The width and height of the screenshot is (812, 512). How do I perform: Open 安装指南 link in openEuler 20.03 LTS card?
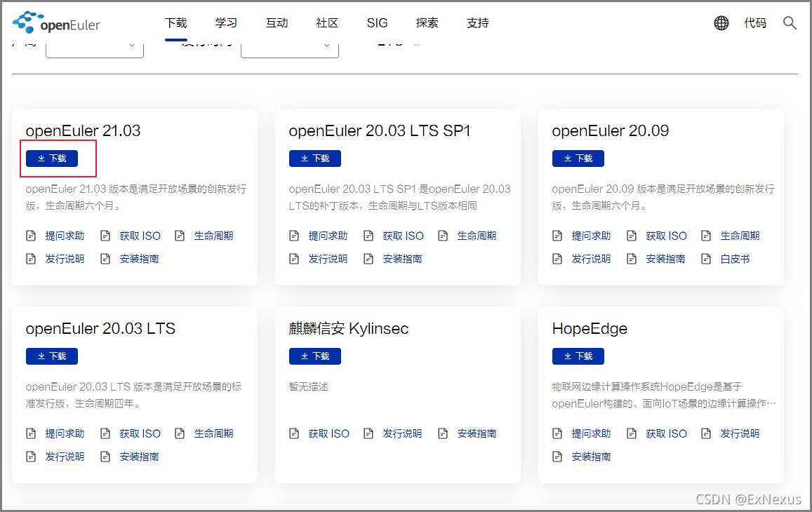(x=139, y=457)
